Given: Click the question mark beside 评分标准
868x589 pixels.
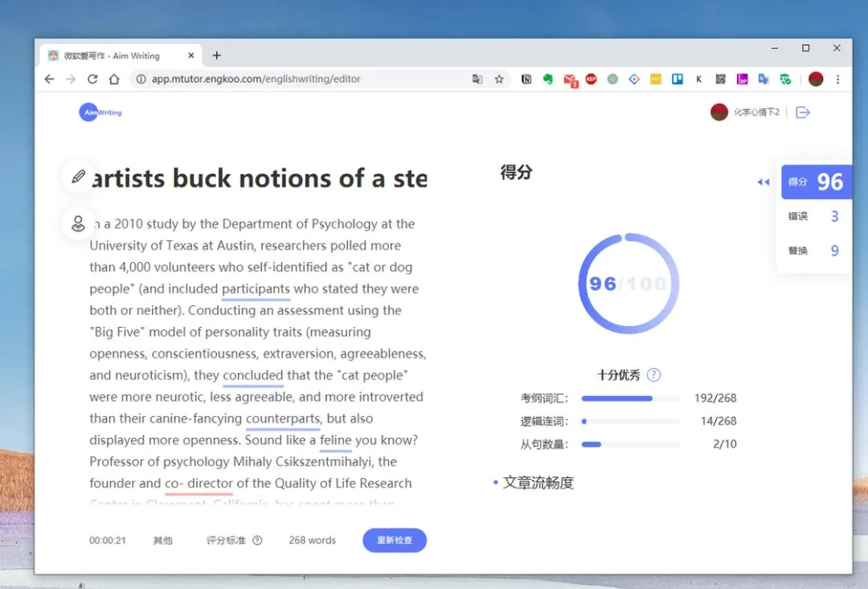Looking at the screenshot, I should pos(257,540).
